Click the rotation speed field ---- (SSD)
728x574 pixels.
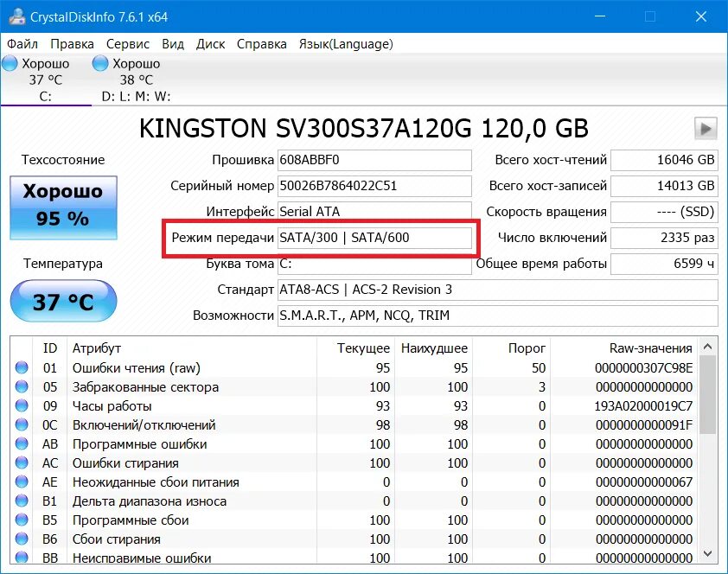coord(664,212)
